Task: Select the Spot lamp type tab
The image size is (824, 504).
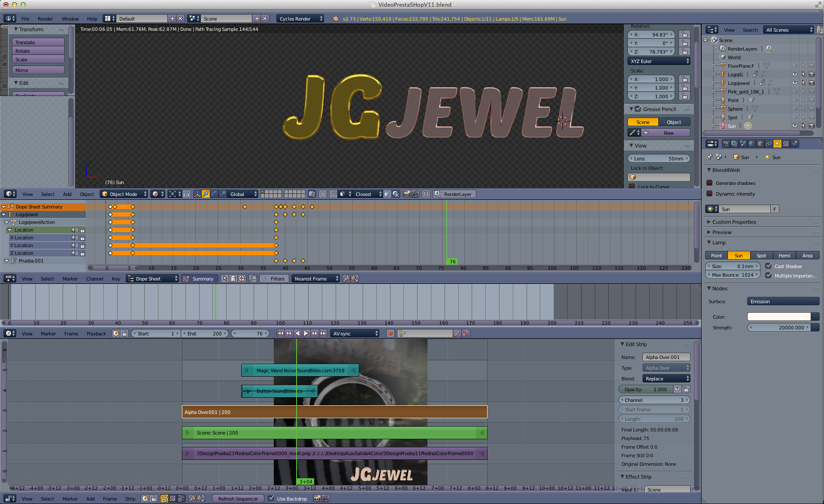Action: [x=761, y=256]
